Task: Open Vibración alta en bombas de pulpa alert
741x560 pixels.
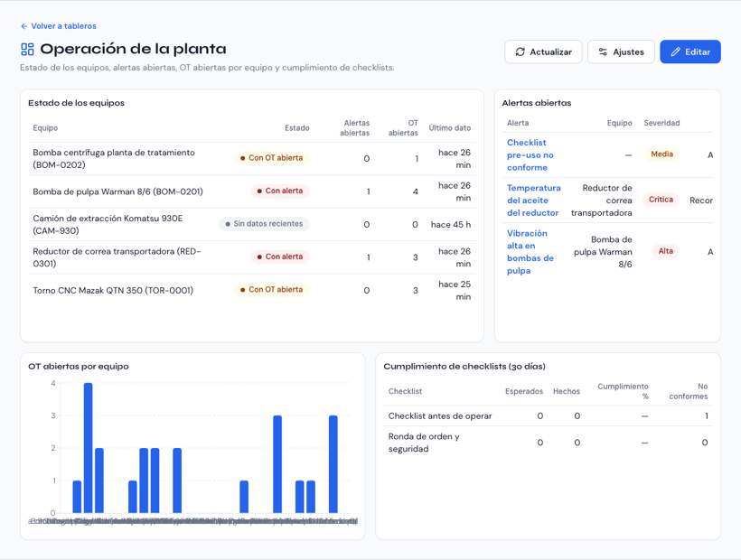Action: pyautogui.click(x=530, y=252)
